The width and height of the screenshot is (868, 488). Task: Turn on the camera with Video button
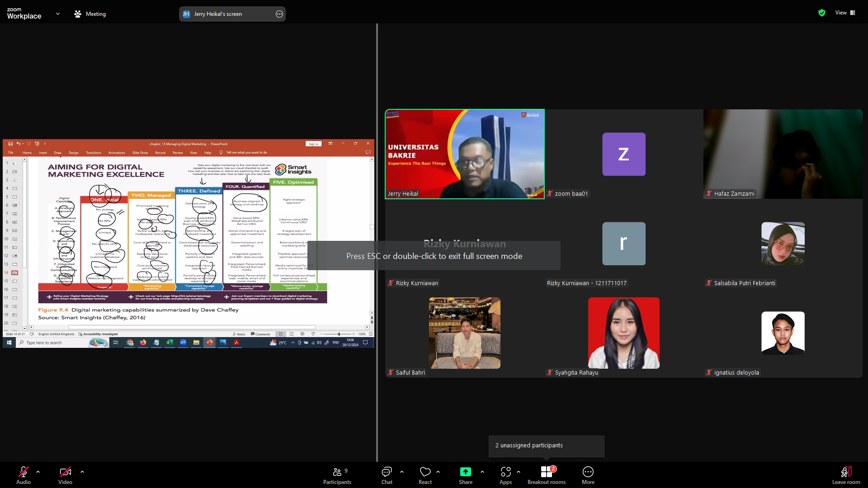point(65,475)
